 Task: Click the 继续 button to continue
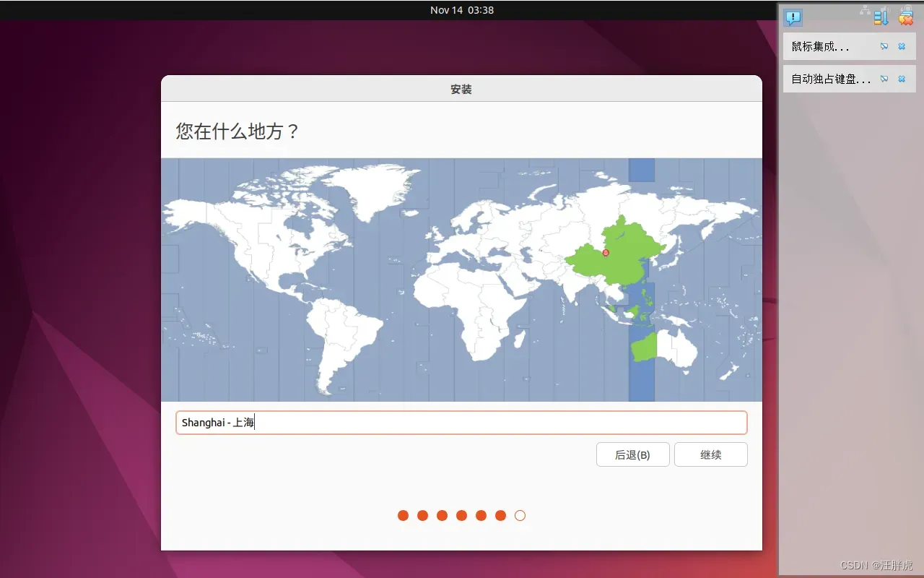(x=711, y=454)
